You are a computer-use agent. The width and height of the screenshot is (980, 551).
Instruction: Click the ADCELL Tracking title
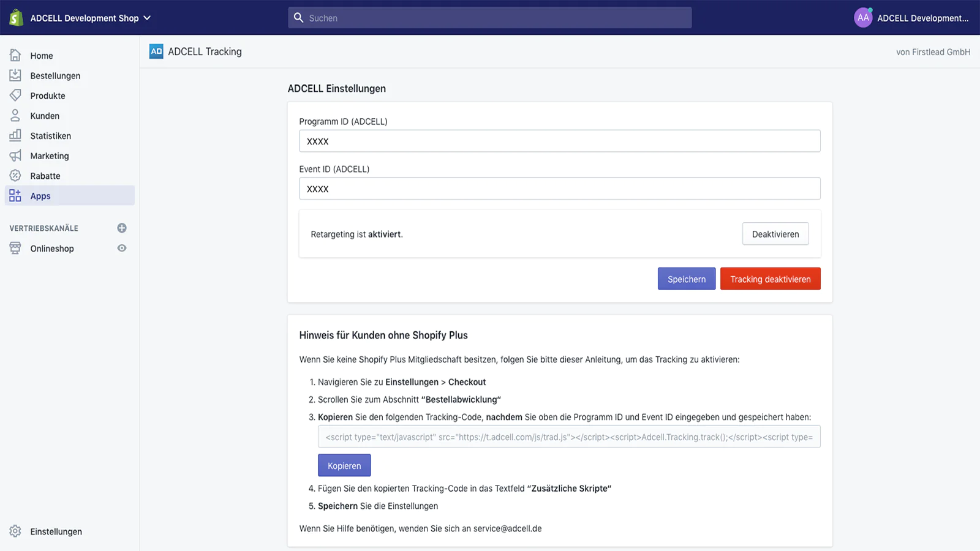pos(205,51)
